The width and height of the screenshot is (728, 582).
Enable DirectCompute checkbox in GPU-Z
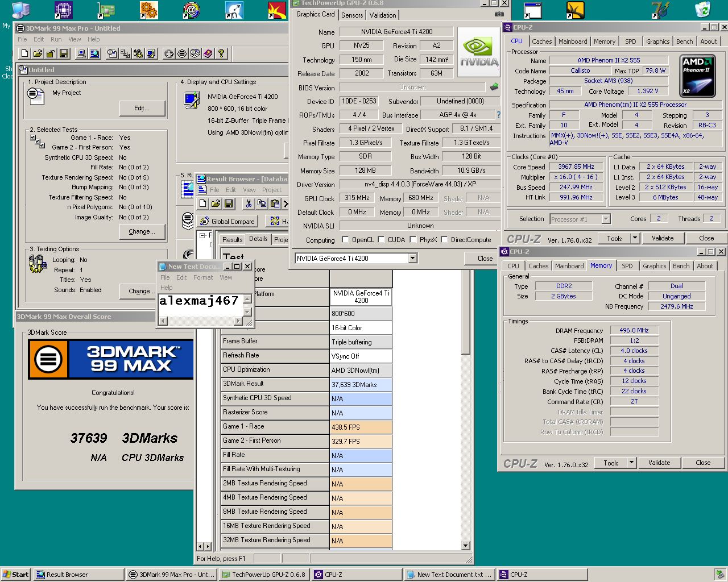(444, 240)
